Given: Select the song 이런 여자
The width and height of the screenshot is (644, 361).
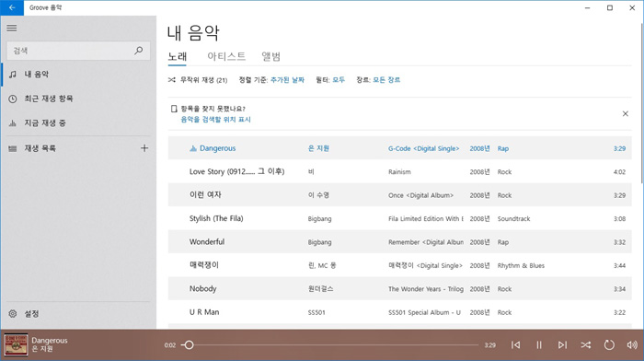Looking at the screenshot, I should coord(399,195).
